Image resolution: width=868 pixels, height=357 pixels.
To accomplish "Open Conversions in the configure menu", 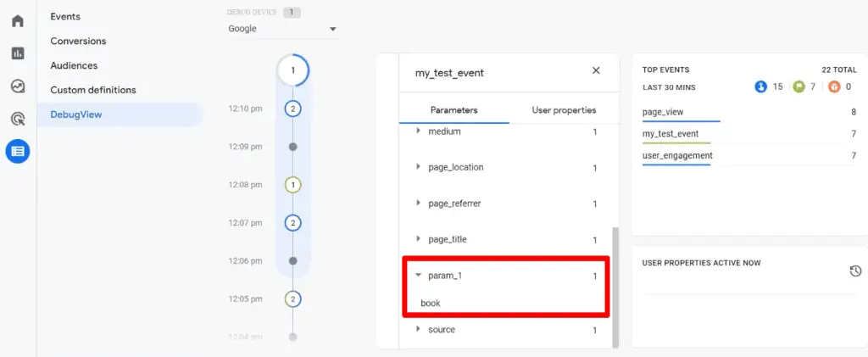I will tap(78, 41).
